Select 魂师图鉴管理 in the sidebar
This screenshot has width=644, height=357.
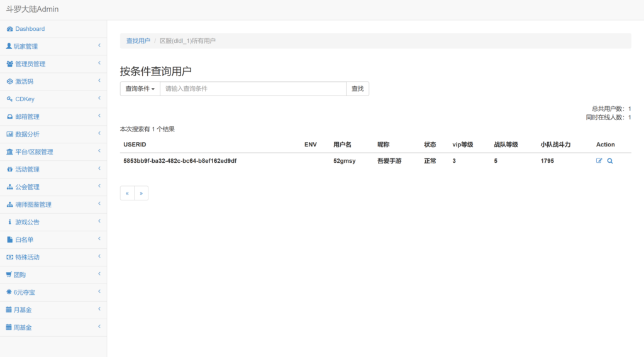(x=33, y=205)
